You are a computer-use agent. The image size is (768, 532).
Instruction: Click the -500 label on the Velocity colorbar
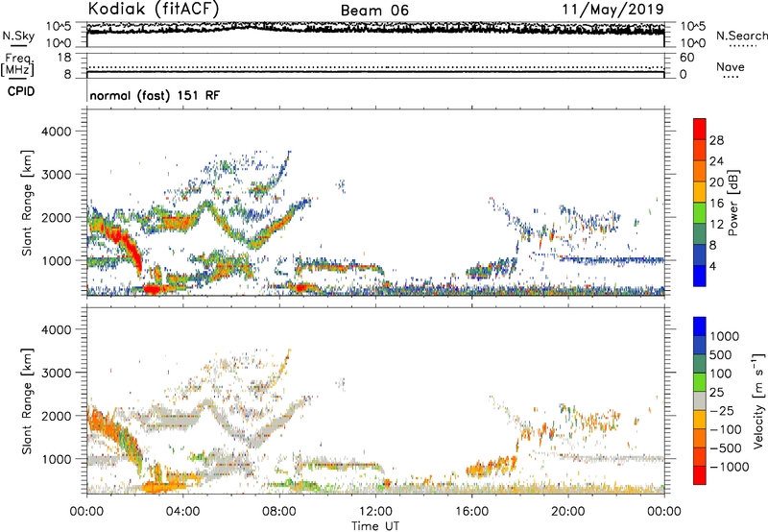pyautogui.click(x=726, y=447)
